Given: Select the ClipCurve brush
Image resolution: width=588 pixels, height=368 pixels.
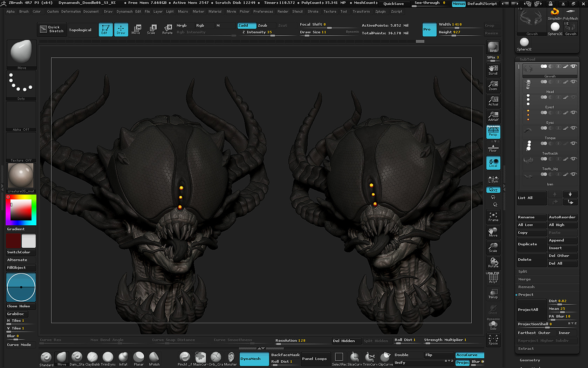Looking at the screenshot, I should [385, 359].
